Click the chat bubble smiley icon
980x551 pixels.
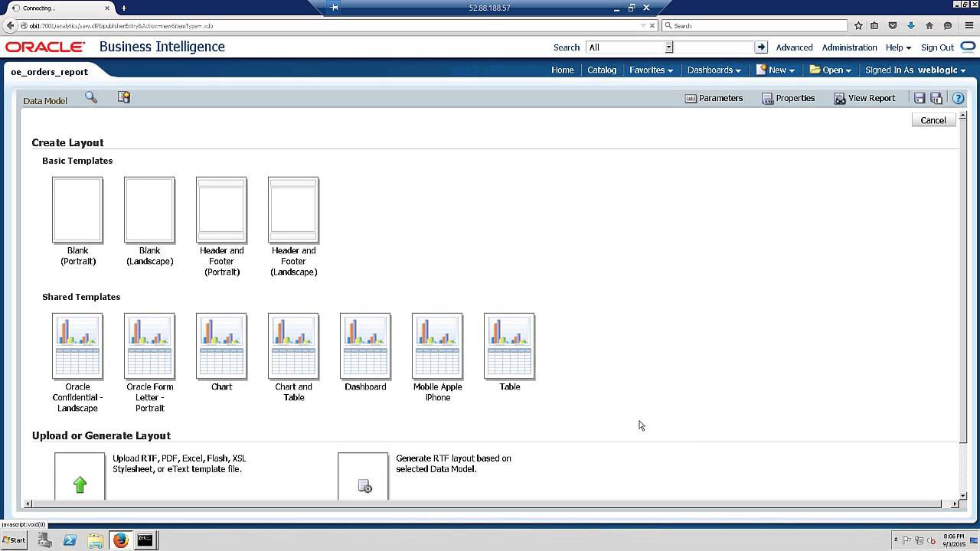pyautogui.click(x=948, y=25)
